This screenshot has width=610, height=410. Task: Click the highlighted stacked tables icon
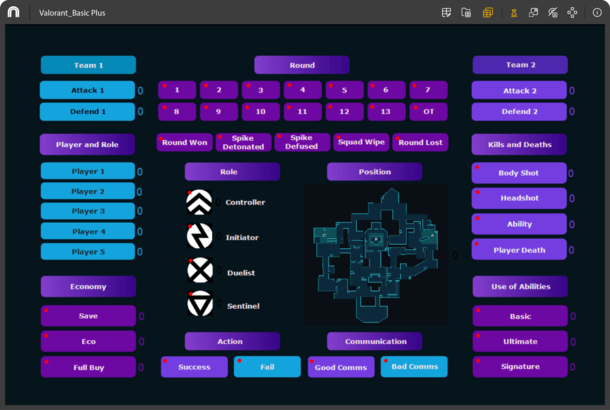pos(487,12)
